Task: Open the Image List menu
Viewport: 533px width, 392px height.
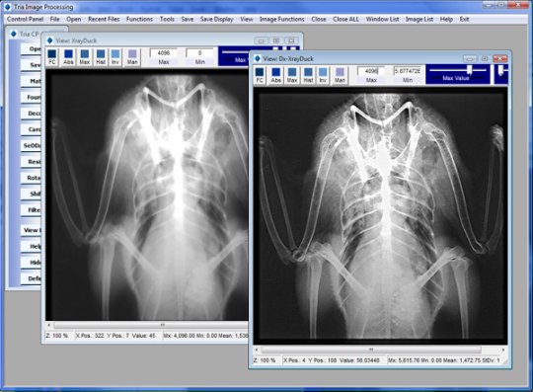Action: pos(419,19)
